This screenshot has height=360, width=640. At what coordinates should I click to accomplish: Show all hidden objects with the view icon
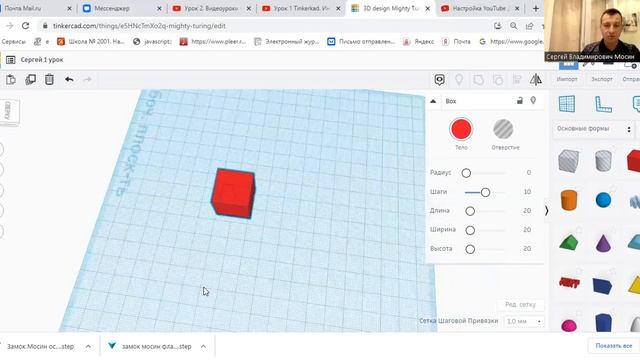(440, 80)
